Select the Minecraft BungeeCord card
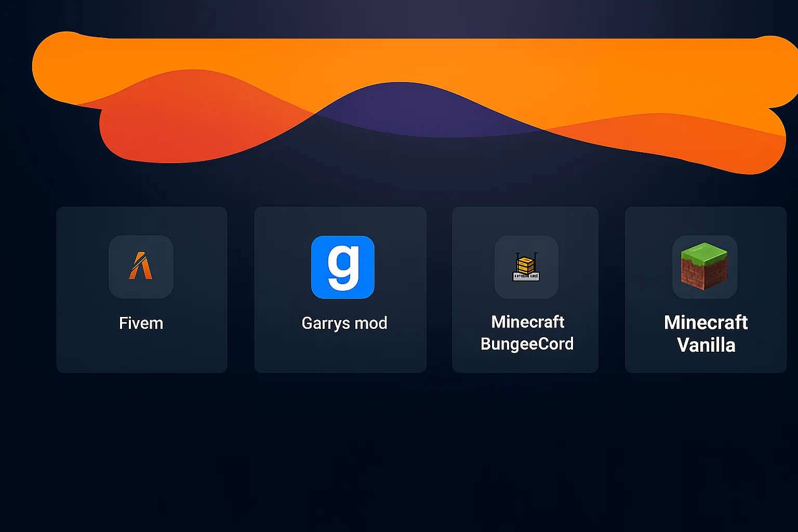This screenshot has width=798, height=532. (x=525, y=289)
